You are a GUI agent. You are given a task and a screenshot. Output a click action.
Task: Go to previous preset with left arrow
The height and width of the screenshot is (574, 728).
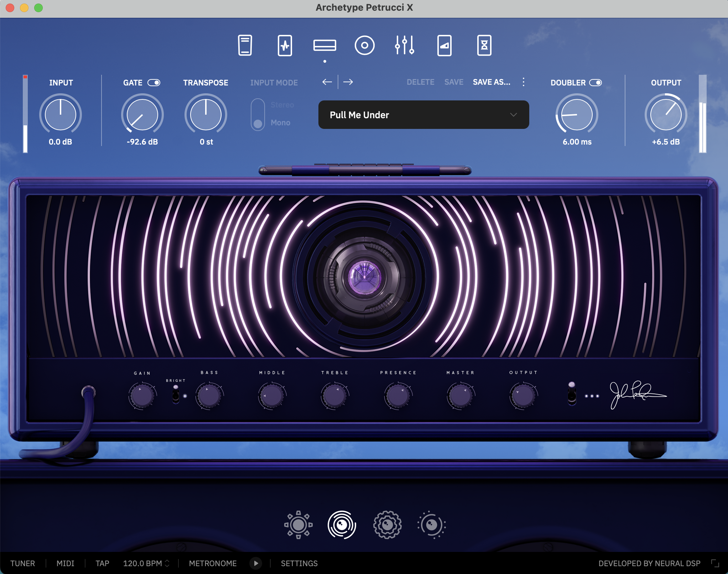coord(327,82)
